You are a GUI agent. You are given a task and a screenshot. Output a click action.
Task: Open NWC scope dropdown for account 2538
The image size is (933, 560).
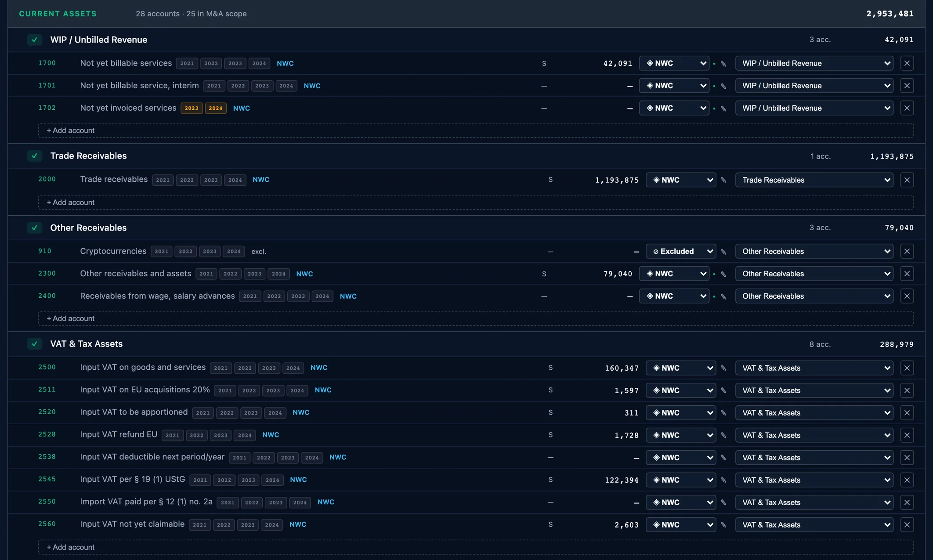point(681,458)
